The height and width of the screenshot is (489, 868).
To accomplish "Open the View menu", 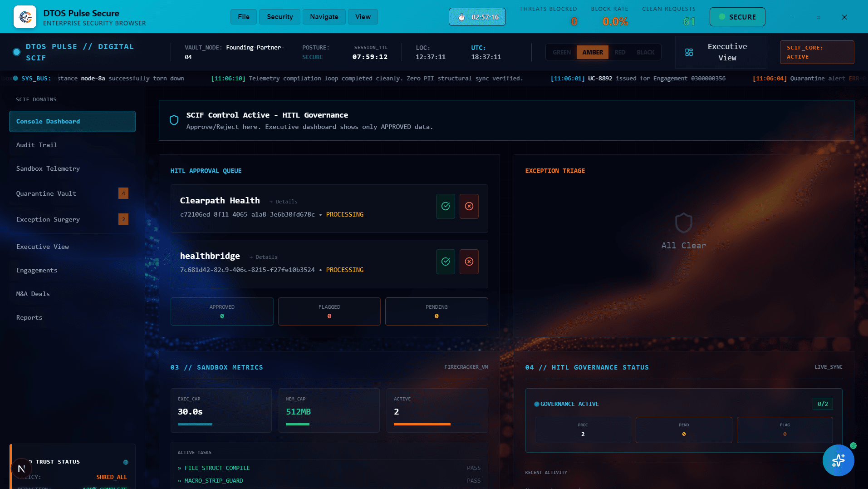I will point(363,17).
